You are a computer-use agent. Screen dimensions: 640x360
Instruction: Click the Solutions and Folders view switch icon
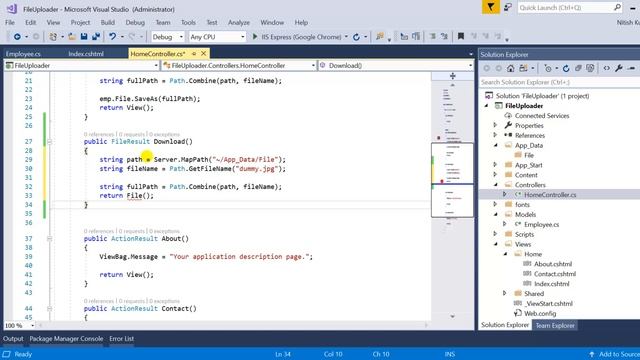pos(523,68)
